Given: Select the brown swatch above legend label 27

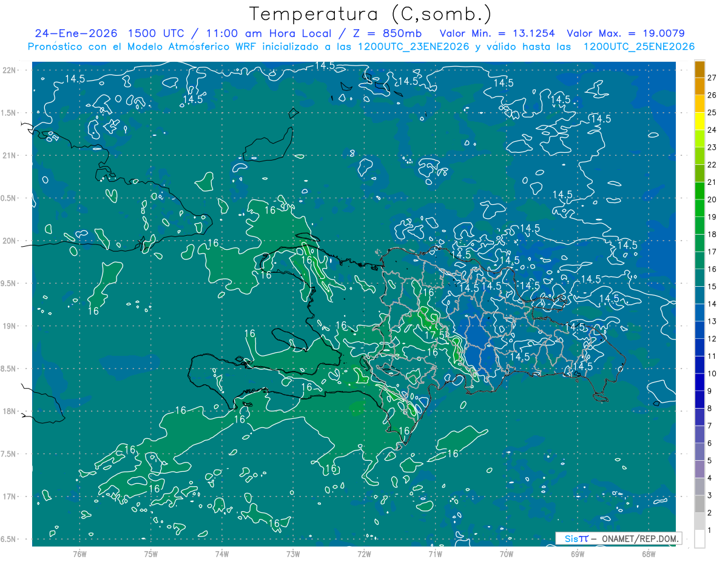Looking at the screenshot, I should [x=699, y=69].
